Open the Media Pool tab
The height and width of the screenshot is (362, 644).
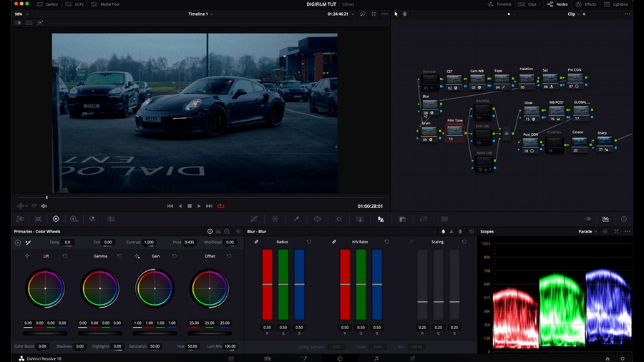point(105,4)
